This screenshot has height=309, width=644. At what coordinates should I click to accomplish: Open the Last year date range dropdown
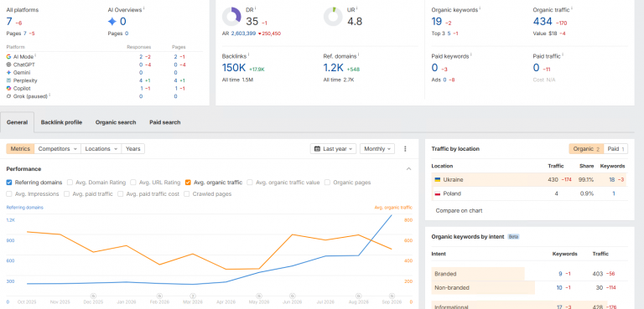[x=333, y=149]
